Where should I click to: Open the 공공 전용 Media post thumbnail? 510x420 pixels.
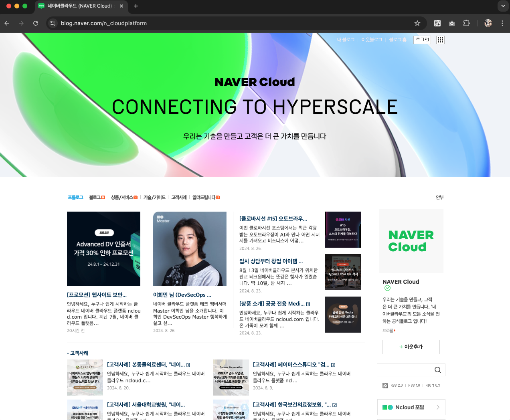point(343,315)
